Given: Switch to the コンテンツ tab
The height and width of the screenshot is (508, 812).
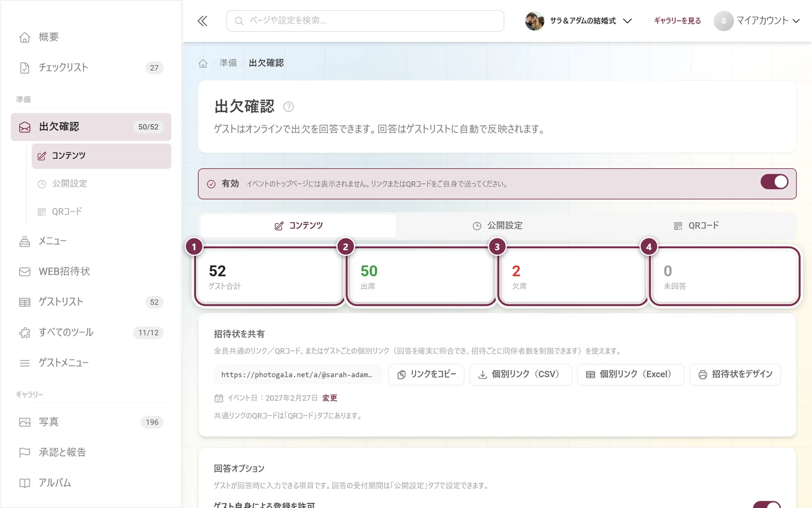Looking at the screenshot, I should [298, 226].
